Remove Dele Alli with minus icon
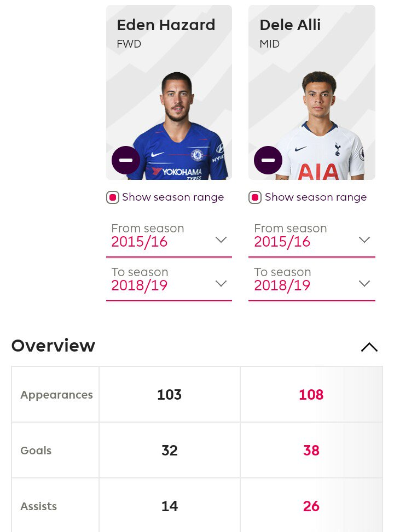 tap(268, 160)
